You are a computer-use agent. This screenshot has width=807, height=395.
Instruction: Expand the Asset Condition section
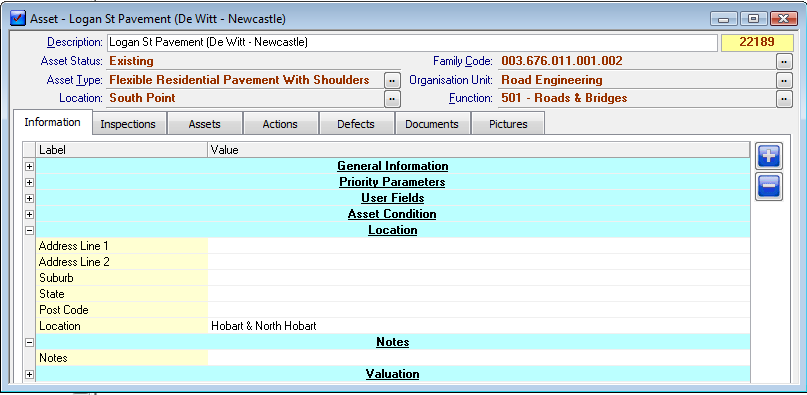click(29, 214)
